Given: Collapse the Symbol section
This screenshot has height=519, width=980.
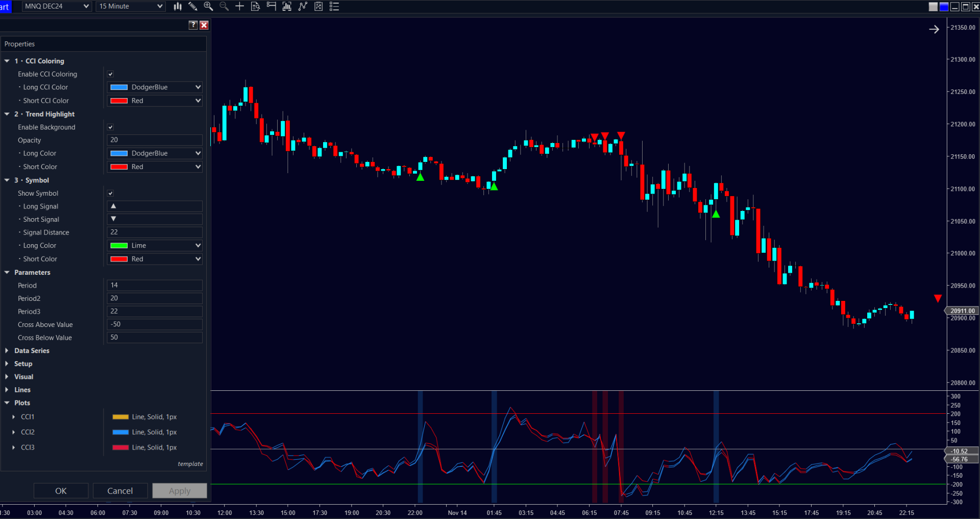Looking at the screenshot, I should (x=7, y=180).
